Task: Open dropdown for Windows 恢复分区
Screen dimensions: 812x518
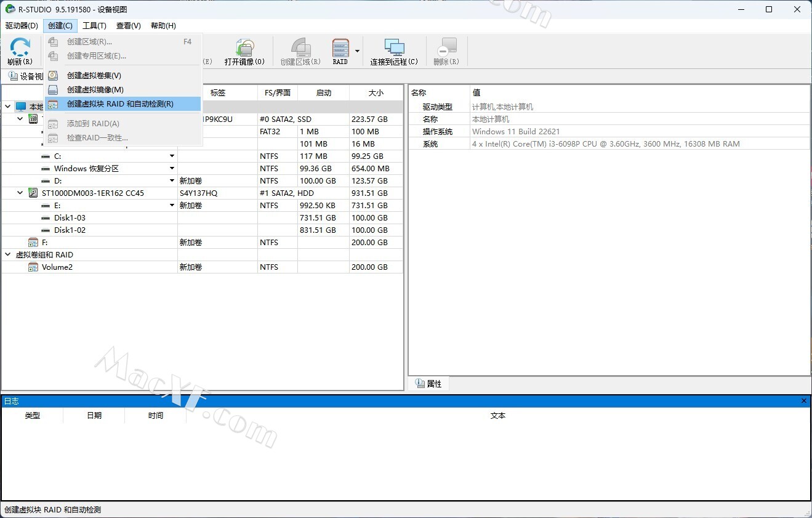Action: (172, 168)
